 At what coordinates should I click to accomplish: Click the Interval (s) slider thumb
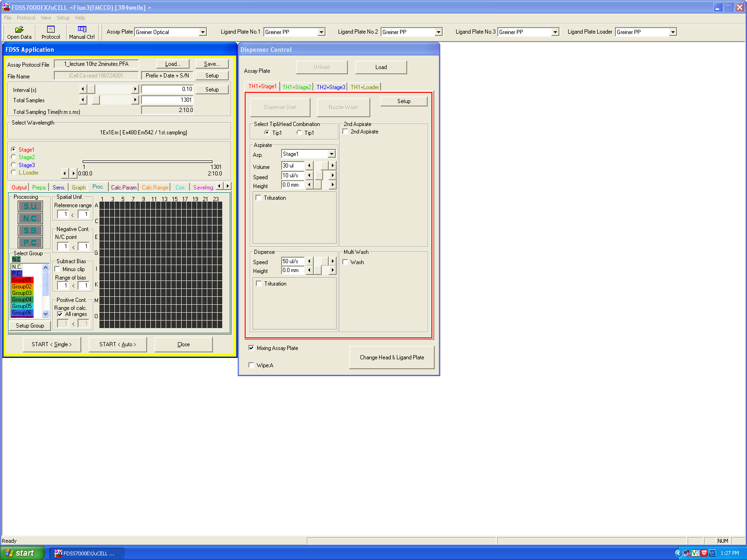(x=92, y=89)
